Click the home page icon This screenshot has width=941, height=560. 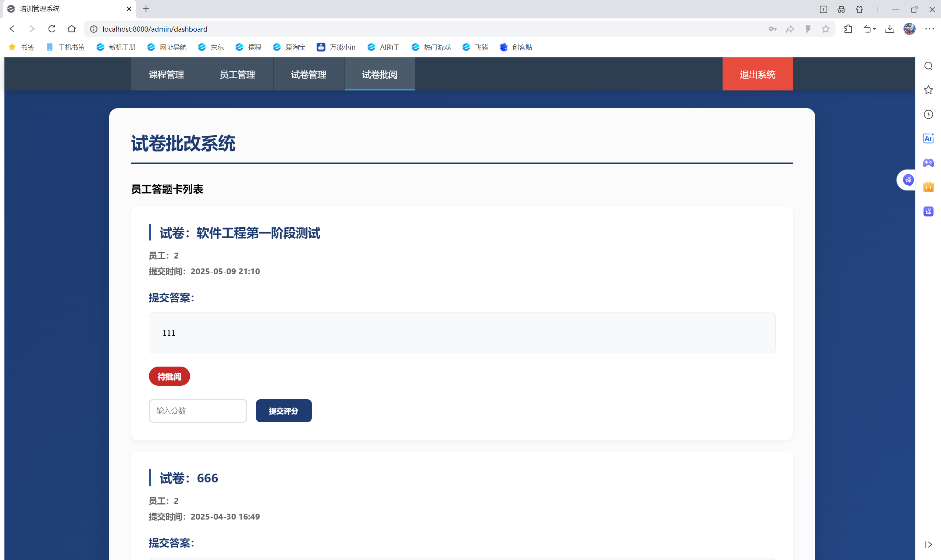(72, 29)
